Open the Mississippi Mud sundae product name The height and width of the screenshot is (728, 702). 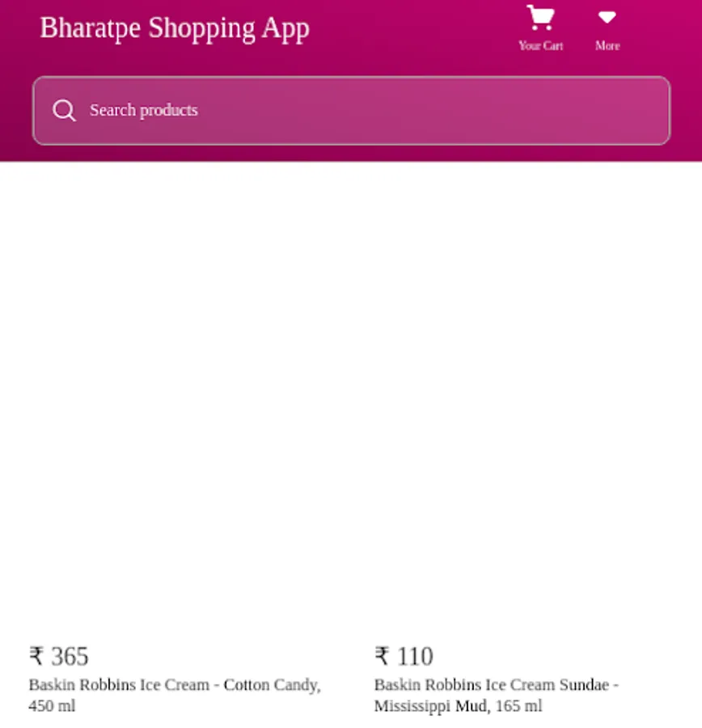point(497,695)
